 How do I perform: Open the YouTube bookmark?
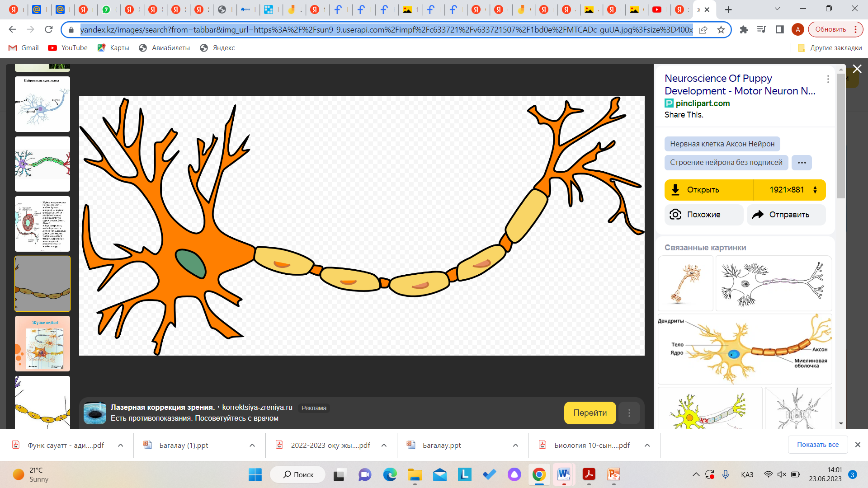(x=68, y=48)
